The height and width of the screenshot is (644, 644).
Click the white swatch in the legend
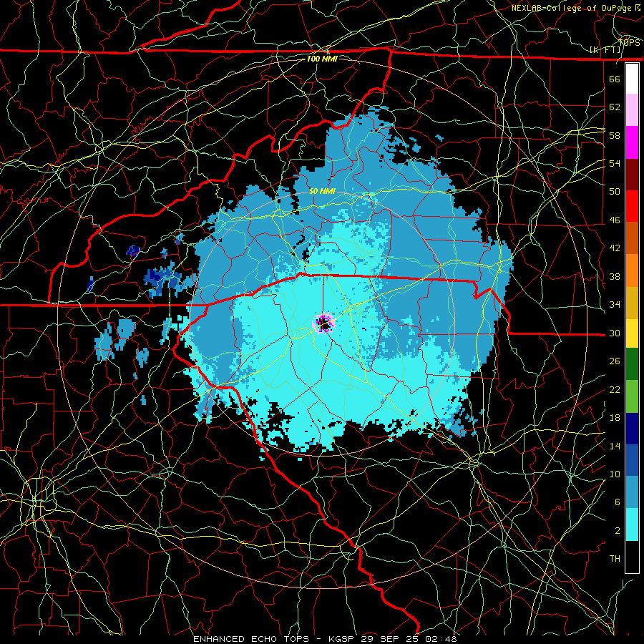pos(632,79)
